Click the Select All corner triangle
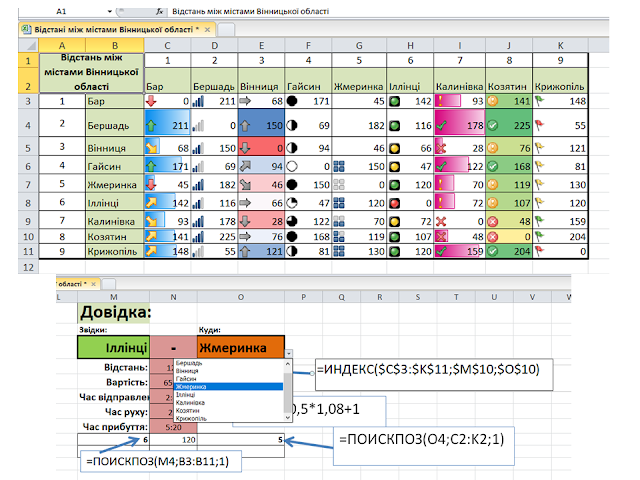The image size is (640, 480). point(29,45)
